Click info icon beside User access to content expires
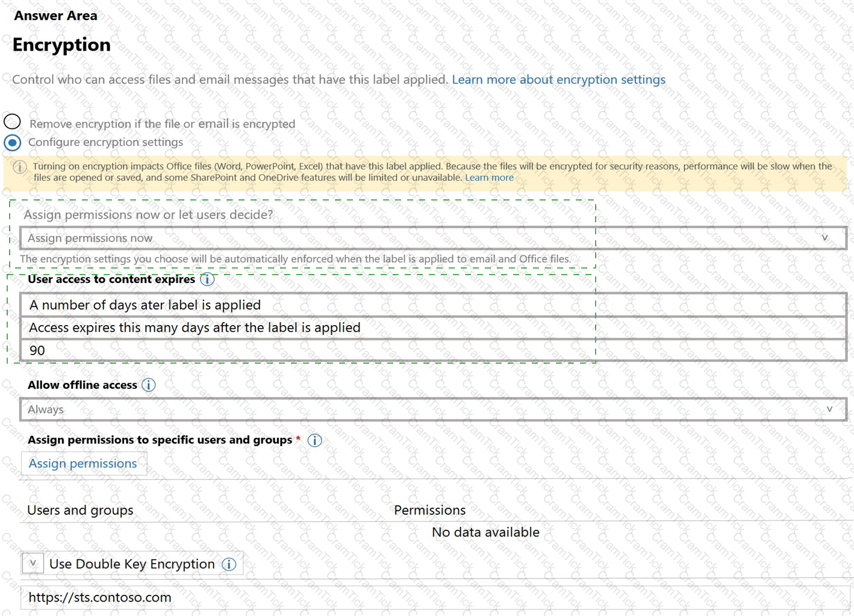This screenshot has width=854, height=616. (x=207, y=279)
